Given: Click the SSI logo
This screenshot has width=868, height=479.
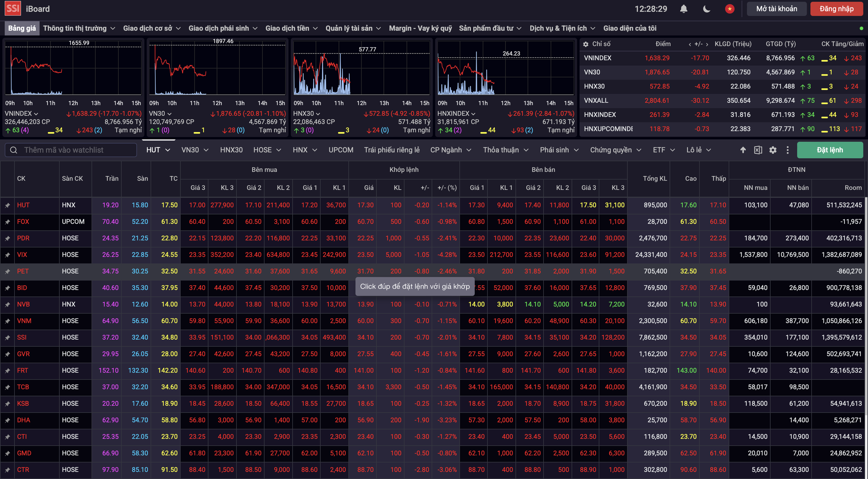Looking at the screenshot, I should 13,9.
